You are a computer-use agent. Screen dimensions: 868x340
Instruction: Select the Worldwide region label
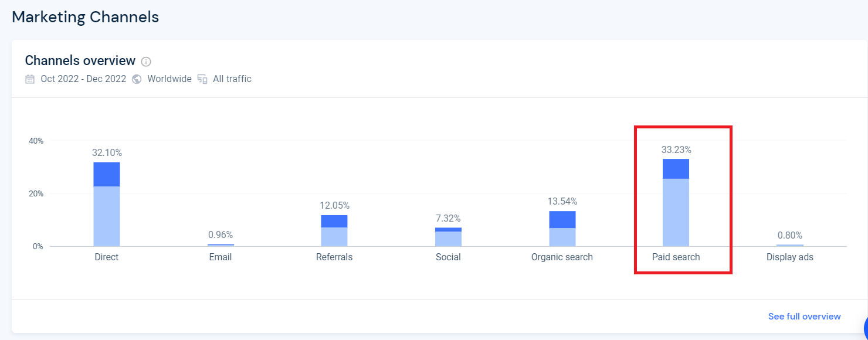pos(169,79)
